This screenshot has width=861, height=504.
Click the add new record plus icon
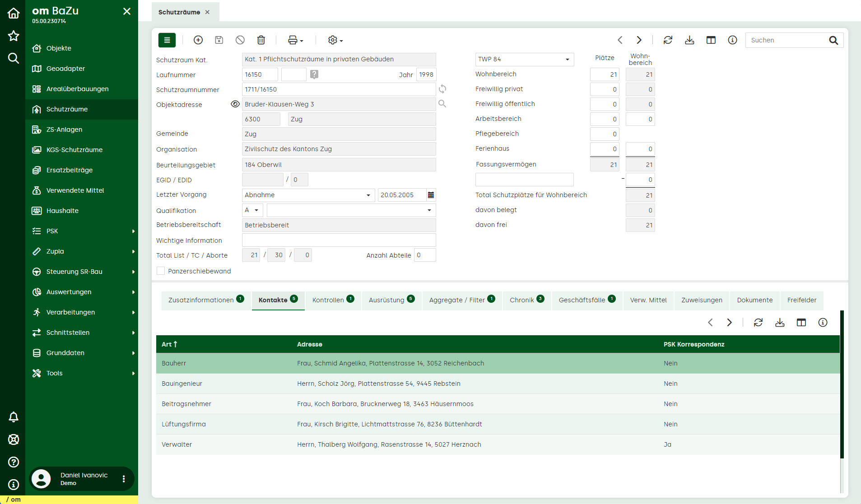click(x=198, y=40)
